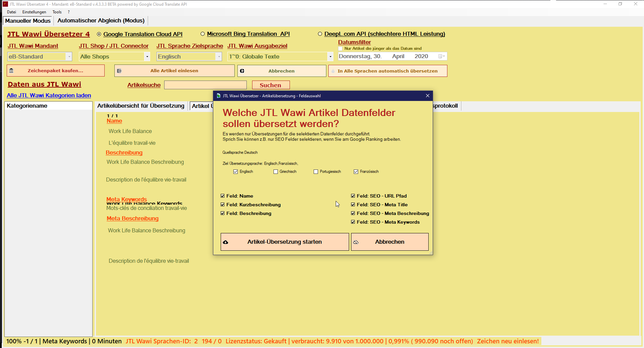This screenshot has width=644, height=348.
Task: Toggle Feld: SEO - Meta Keywords checkbox
Action: pyautogui.click(x=353, y=222)
